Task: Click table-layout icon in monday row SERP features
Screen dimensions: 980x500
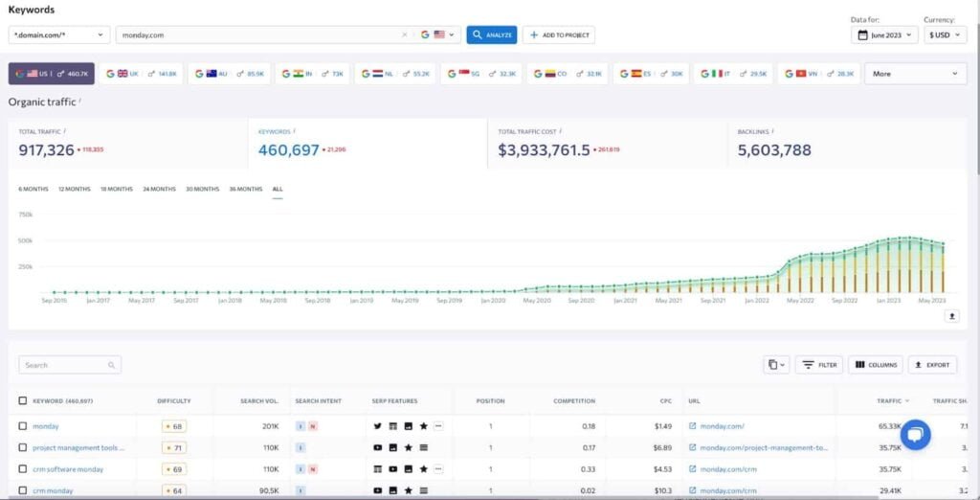Action: click(x=393, y=426)
